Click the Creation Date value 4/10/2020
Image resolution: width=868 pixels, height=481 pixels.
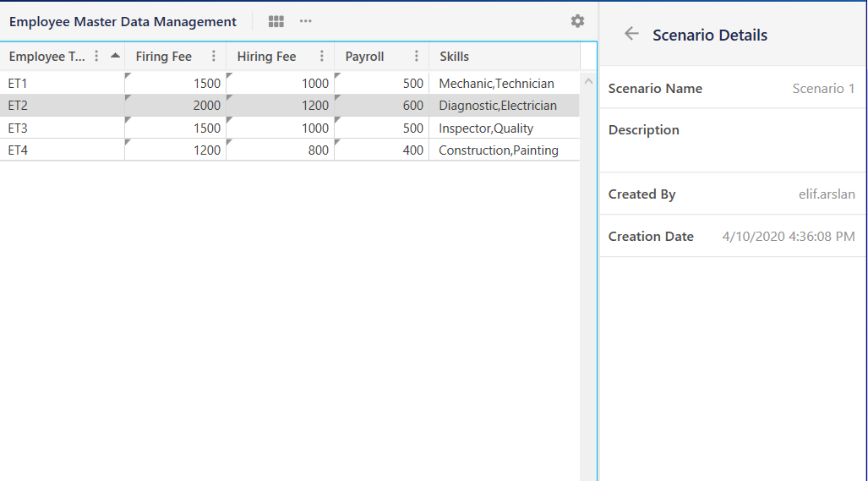[x=789, y=237]
